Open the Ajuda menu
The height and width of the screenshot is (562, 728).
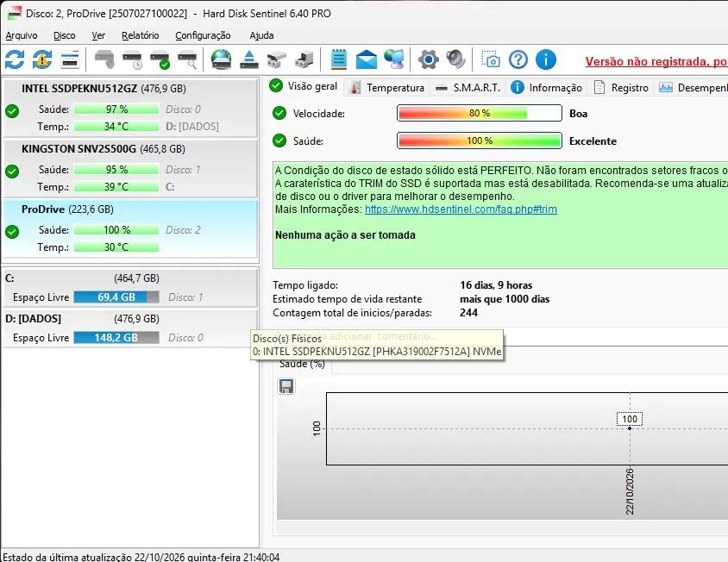tap(261, 35)
